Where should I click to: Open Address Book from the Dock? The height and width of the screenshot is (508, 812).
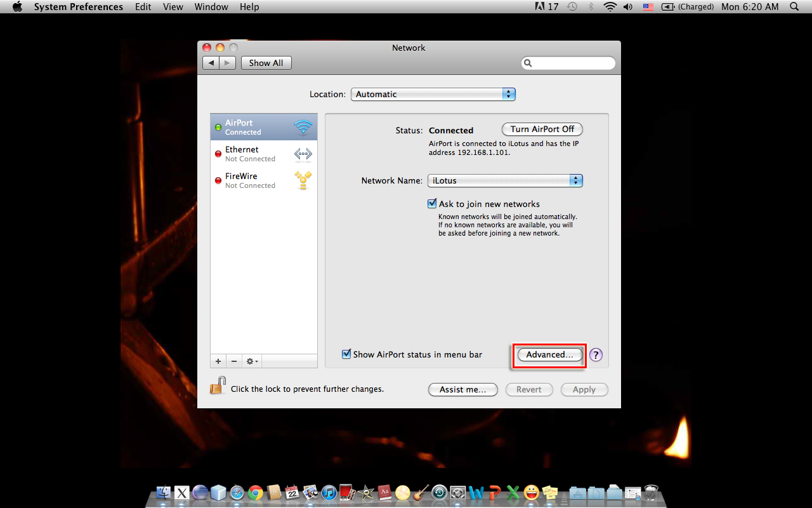point(274,493)
